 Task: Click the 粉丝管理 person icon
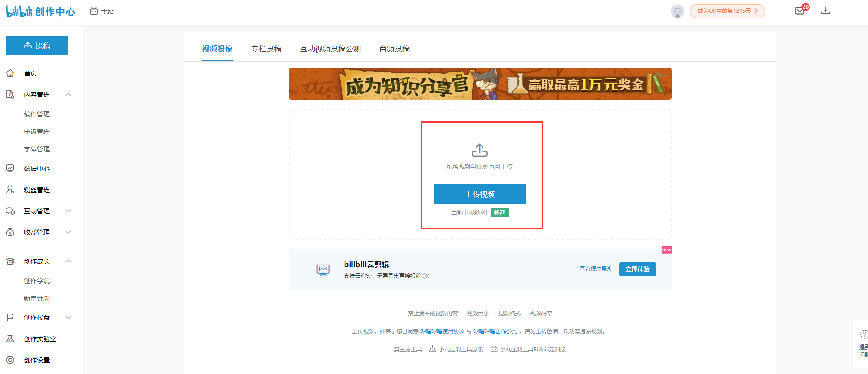click(x=10, y=190)
